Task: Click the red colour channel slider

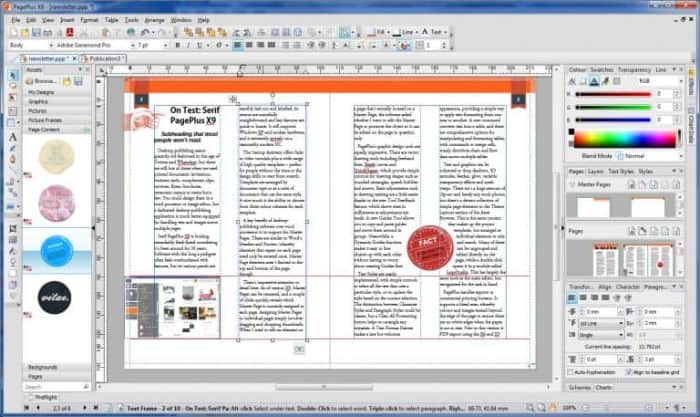Action: click(x=613, y=94)
